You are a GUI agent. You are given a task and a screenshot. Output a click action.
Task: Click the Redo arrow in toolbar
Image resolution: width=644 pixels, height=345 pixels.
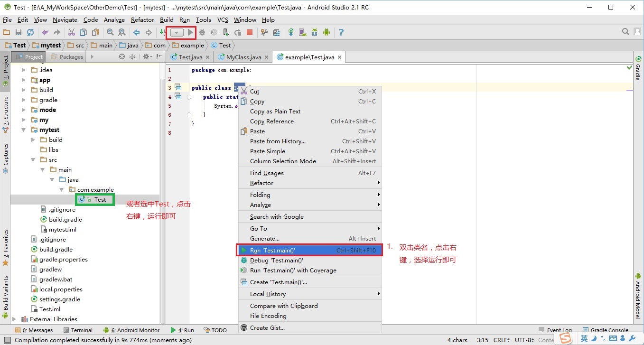[x=57, y=32]
